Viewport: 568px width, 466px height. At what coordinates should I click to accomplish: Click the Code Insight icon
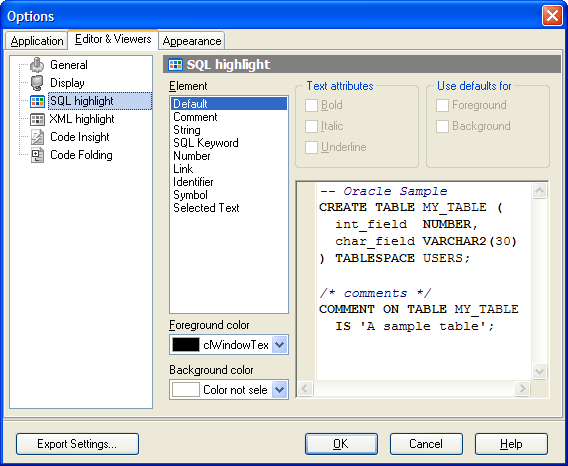(37, 137)
